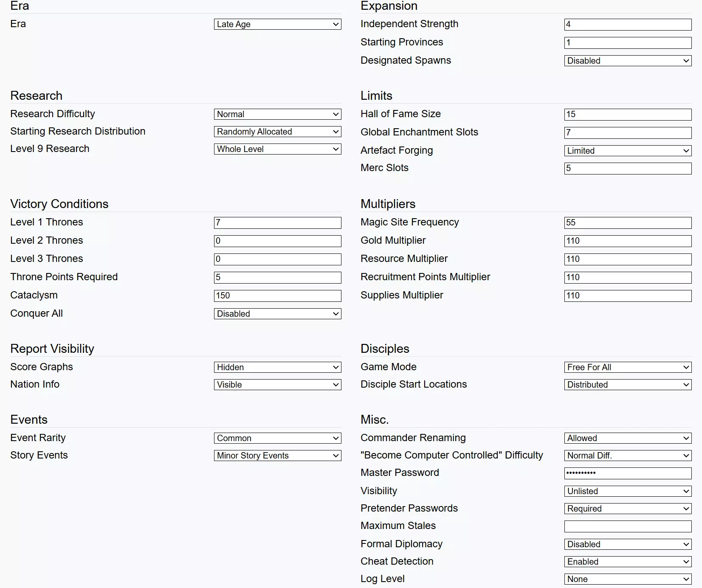Screen dimensions: 702x588
Task: Click the Level 3 Thrones field
Action: (x=277, y=259)
